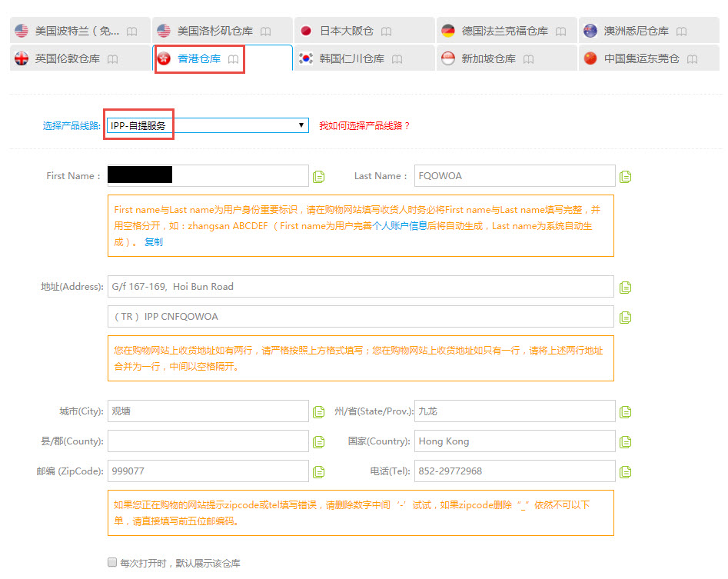Select the 日本大阪仓 tab
The width and height of the screenshot is (728, 579).
point(364,31)
